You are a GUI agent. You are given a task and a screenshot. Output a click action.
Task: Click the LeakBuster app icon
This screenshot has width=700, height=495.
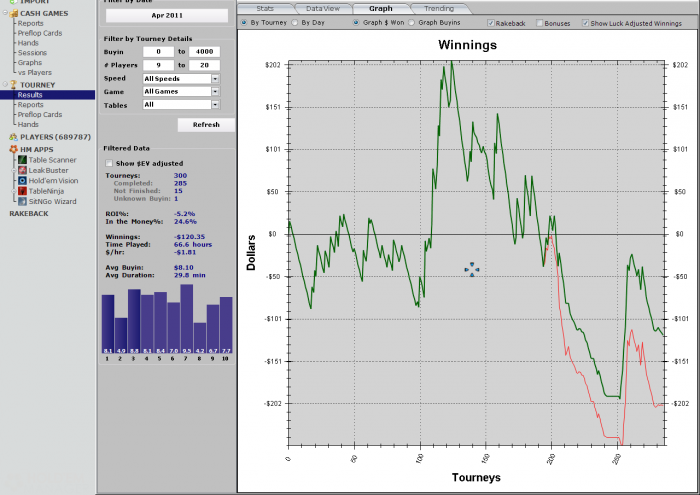point(22,170)
